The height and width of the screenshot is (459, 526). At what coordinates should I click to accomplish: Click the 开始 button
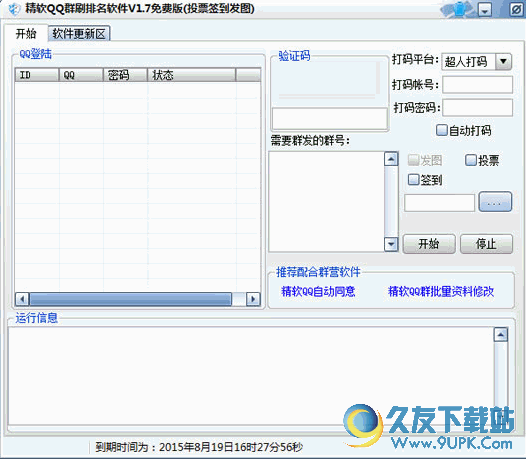[429, 244]
